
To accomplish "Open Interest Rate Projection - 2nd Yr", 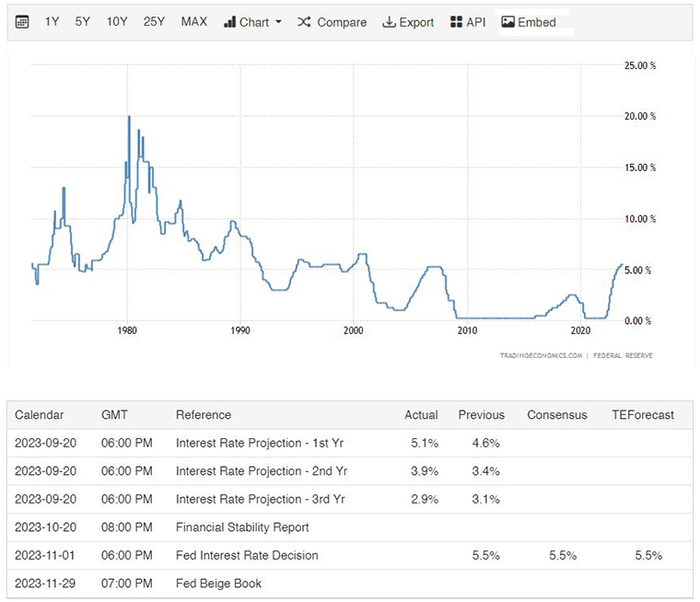I will (x=262, y=470).
